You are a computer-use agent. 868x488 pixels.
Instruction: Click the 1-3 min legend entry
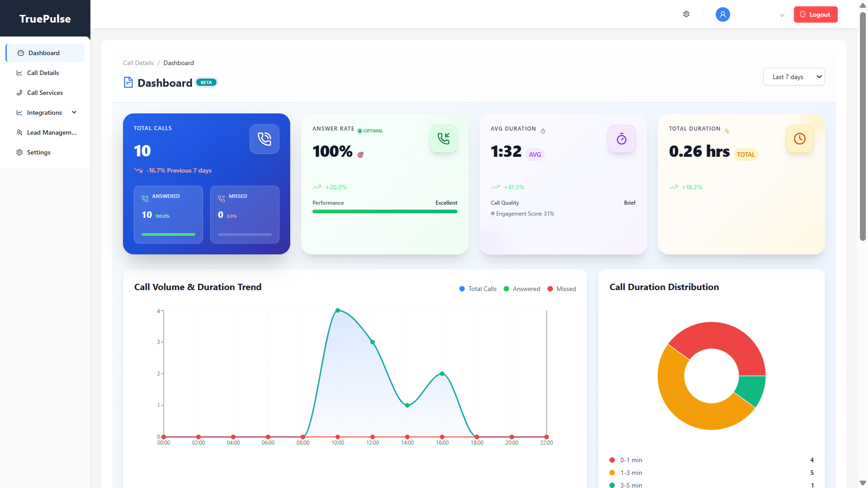click(712, 473)
